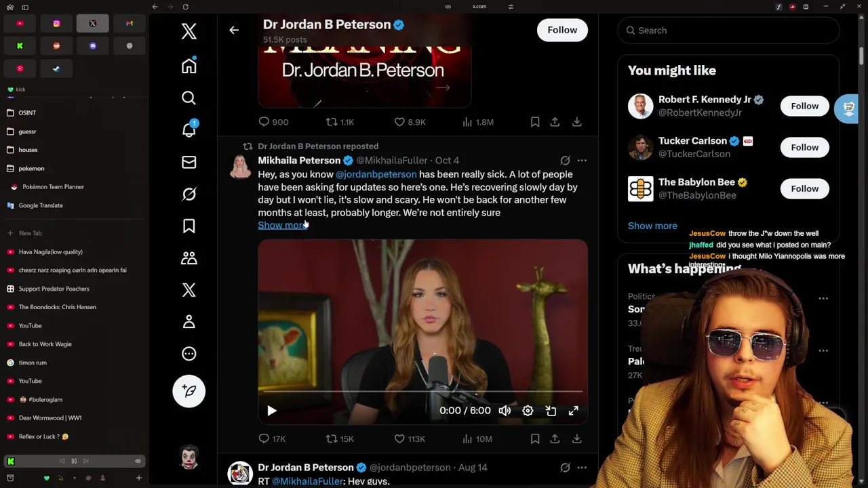Open video playback settings gear
The height and width of the screenshot is (488, 868).
tap(528, 411)
